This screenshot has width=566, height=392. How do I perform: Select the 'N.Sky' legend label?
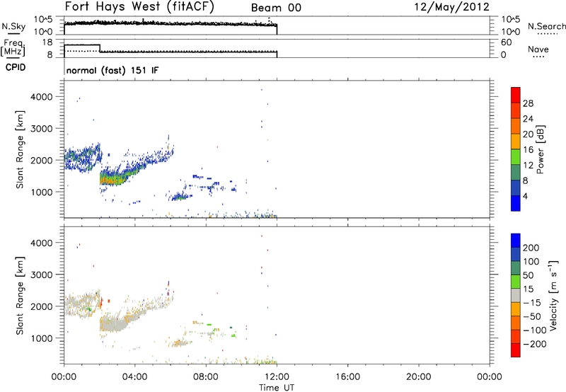[x=13, y=26]
